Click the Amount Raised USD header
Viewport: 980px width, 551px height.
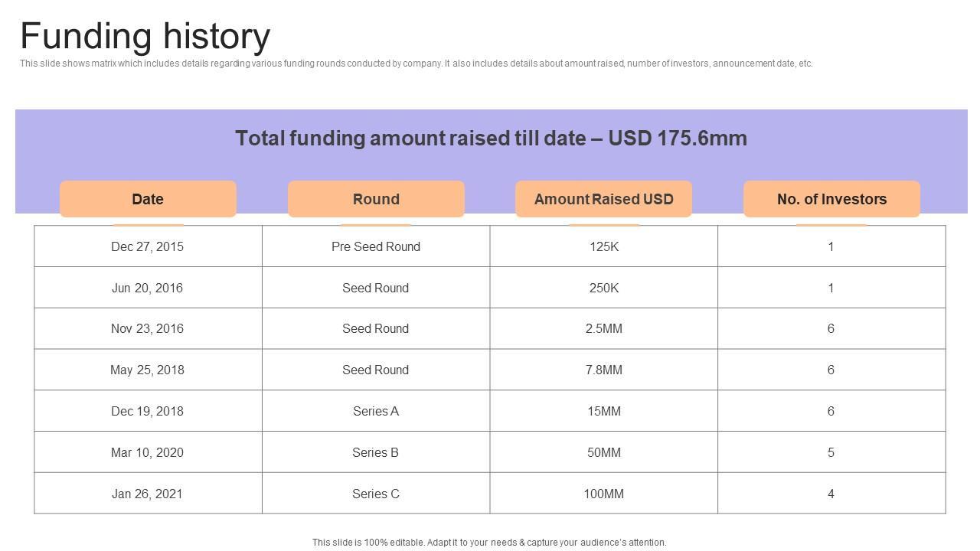[x=603, y=199]
